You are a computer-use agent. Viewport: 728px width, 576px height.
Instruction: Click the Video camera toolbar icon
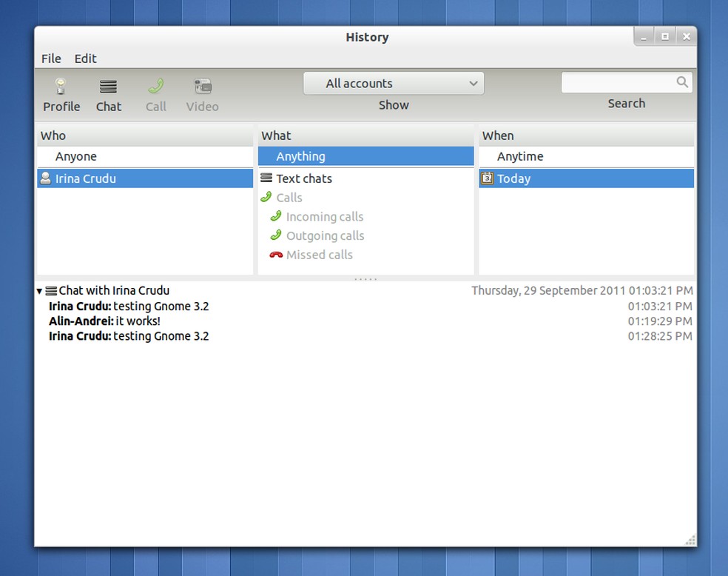click(203, 86)
